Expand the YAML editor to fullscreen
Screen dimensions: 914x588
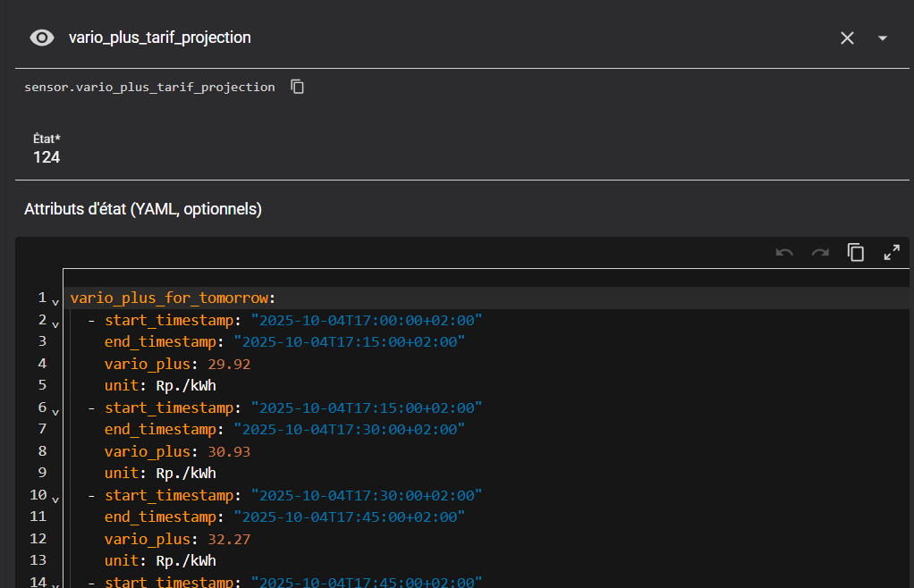pos(892,253)
